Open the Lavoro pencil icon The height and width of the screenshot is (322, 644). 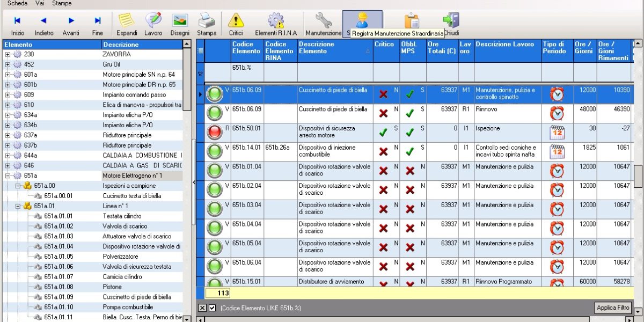click(153, 24)
